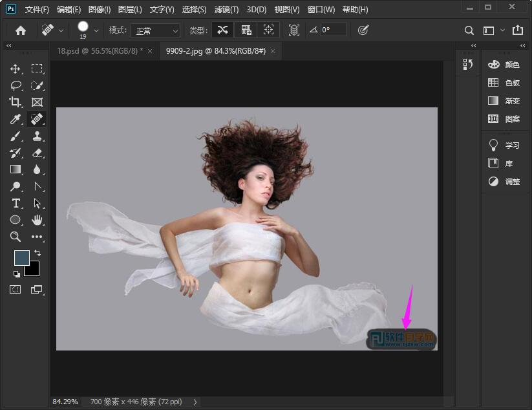Select the Crop tool
This screenshot has width=532, height=410.
click(16, 102)
